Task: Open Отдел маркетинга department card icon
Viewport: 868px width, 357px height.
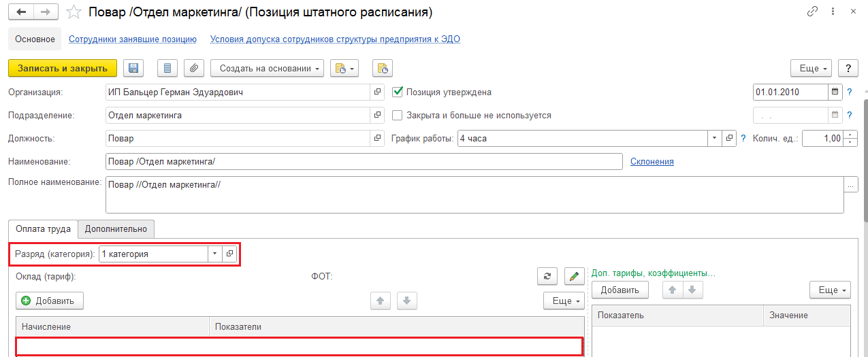Action: coord(378,115)
